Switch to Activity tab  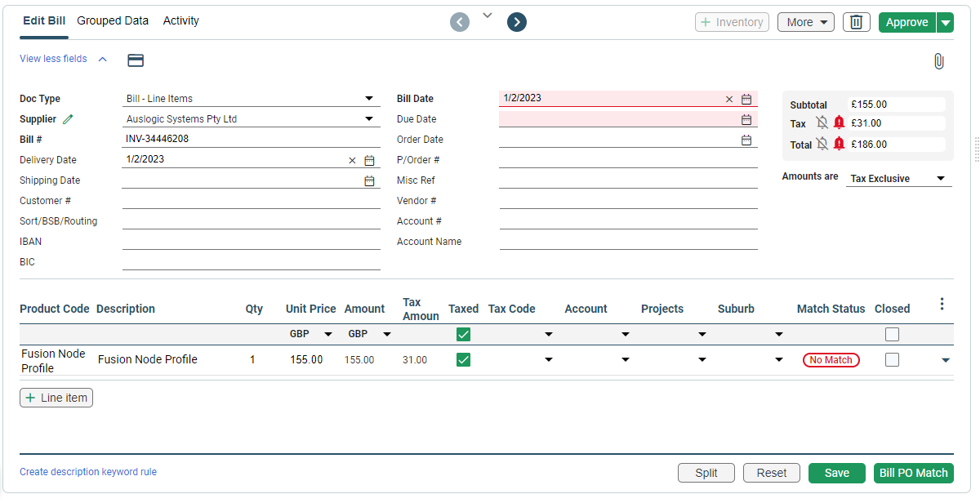(x=181, y=20)
